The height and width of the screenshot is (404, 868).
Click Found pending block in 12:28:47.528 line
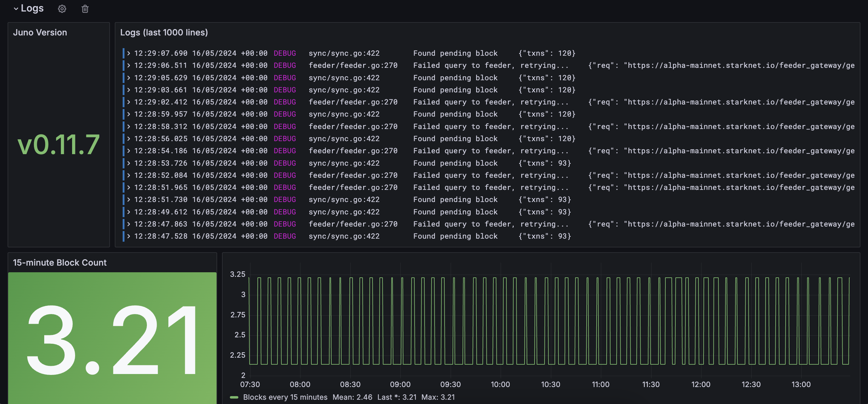click(x=455, y=236)
